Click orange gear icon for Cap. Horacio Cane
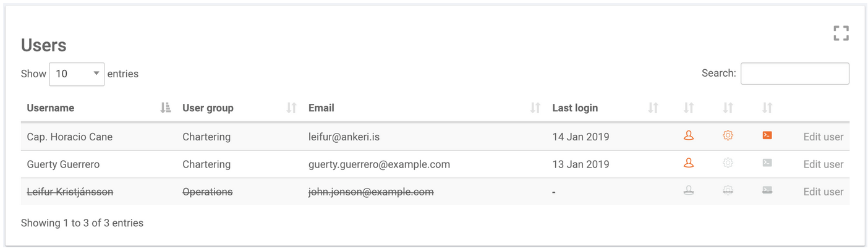Viewport: 868px width, 251px height. coord(728,135)
